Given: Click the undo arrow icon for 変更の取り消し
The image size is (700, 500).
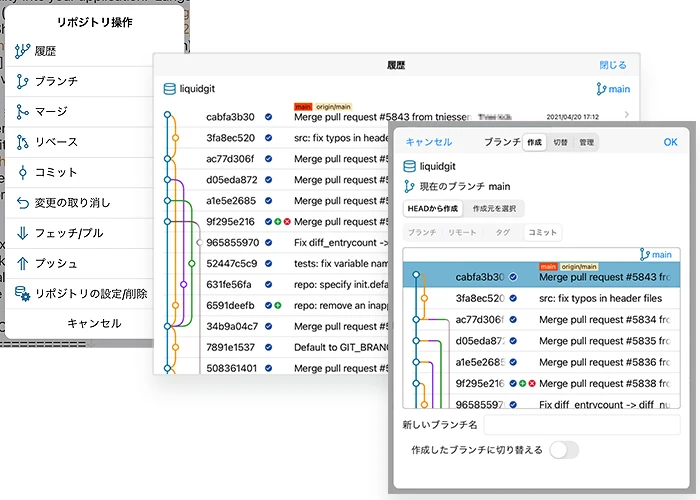Looking at the screenshot, I should click(22, 203).
